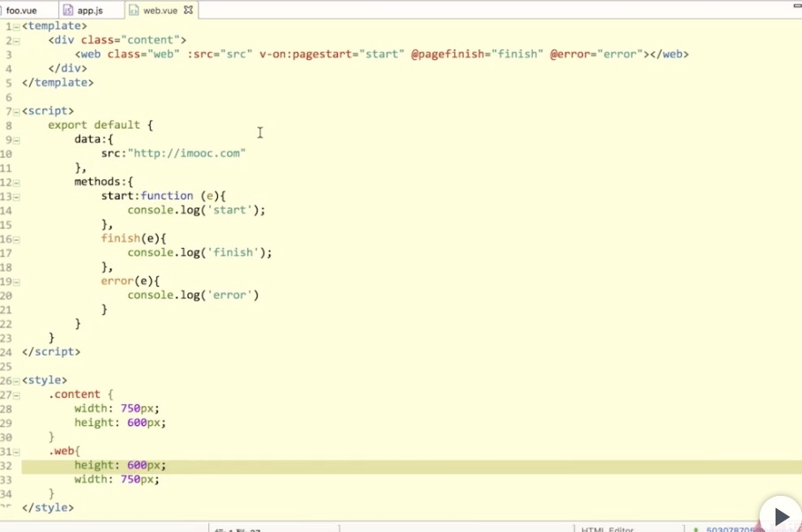The height and width of the screenshot is (532, 802).
Task: Collapse the template block at line 1
Action: pyautogui.click(x=17, y=26)
